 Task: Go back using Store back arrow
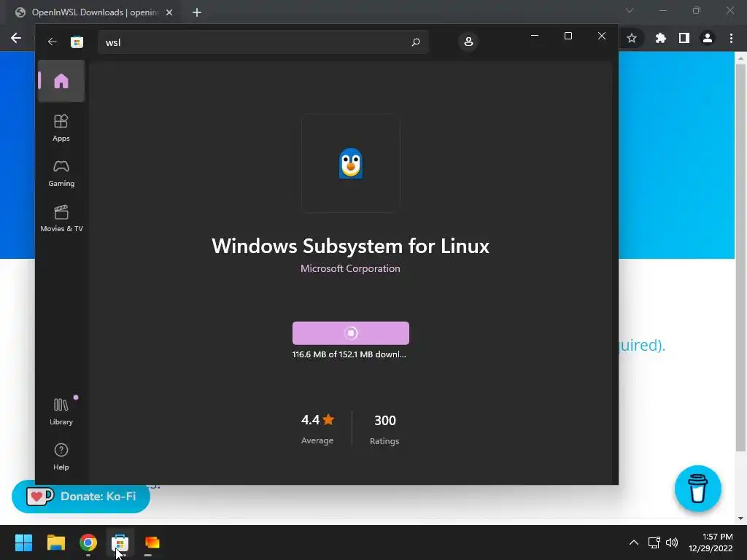point(53,42)
